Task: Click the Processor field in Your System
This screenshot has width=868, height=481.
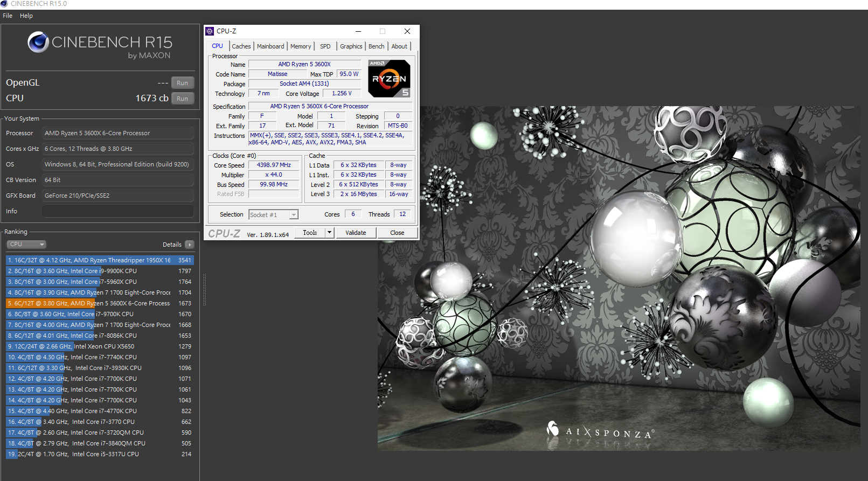Action: tap(118, 133)
